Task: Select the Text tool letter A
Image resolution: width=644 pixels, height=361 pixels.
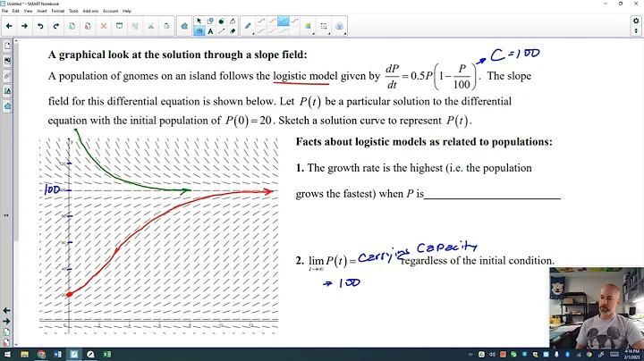Action: coord(210,31)
